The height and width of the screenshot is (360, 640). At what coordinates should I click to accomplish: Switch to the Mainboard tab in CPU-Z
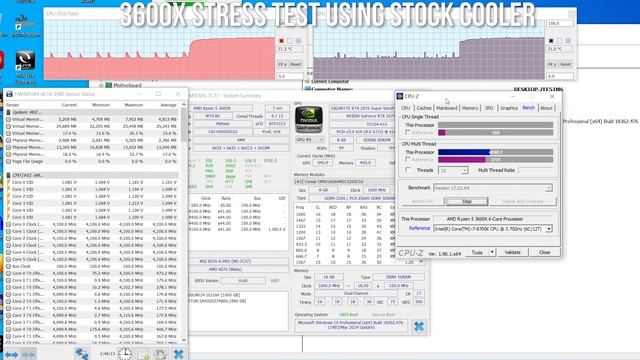coord(447,108)
